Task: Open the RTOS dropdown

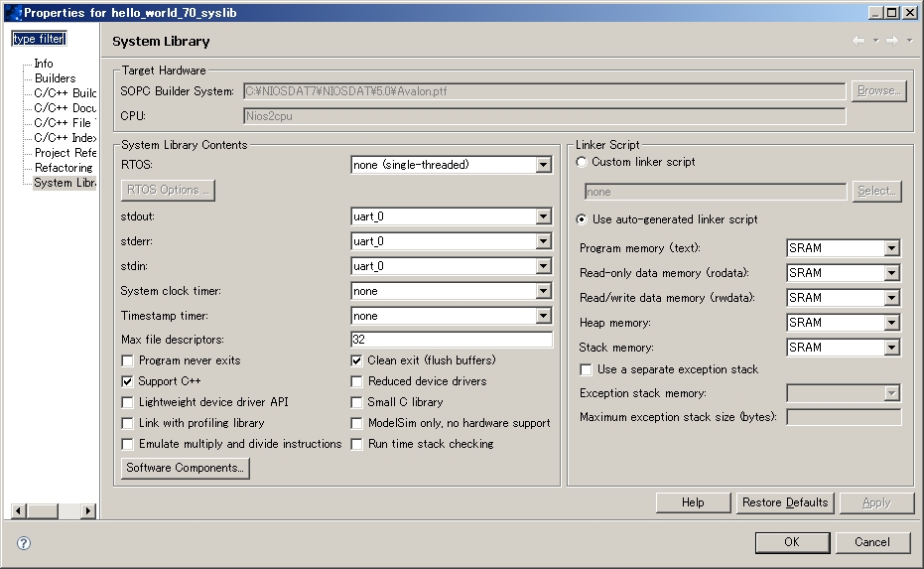Action: click(543, 165)
